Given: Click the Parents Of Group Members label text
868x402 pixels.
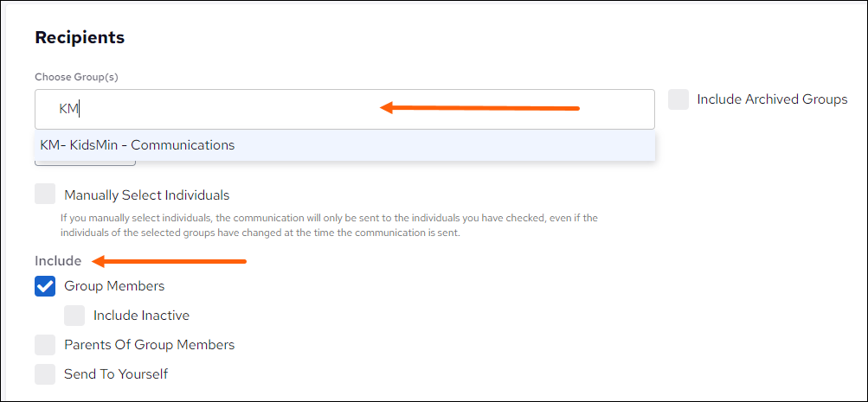Looking at the screenshot, I should (149, 345).
